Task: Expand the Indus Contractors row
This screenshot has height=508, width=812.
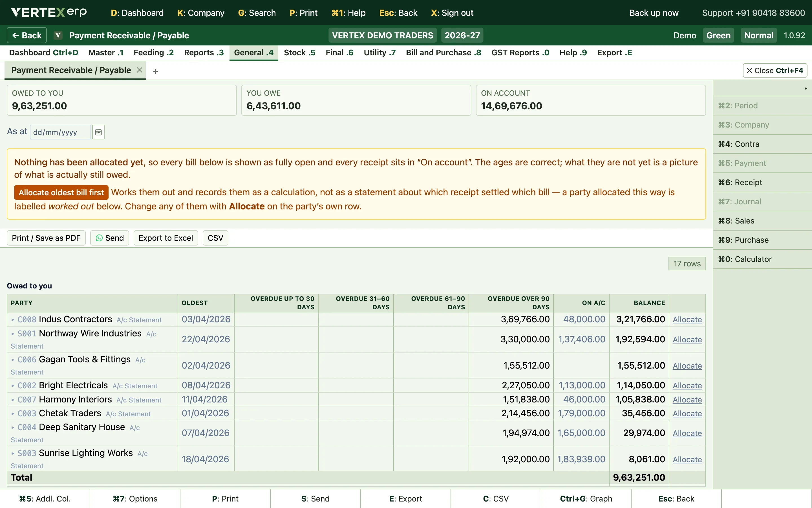Action: (x=13, y=319)
